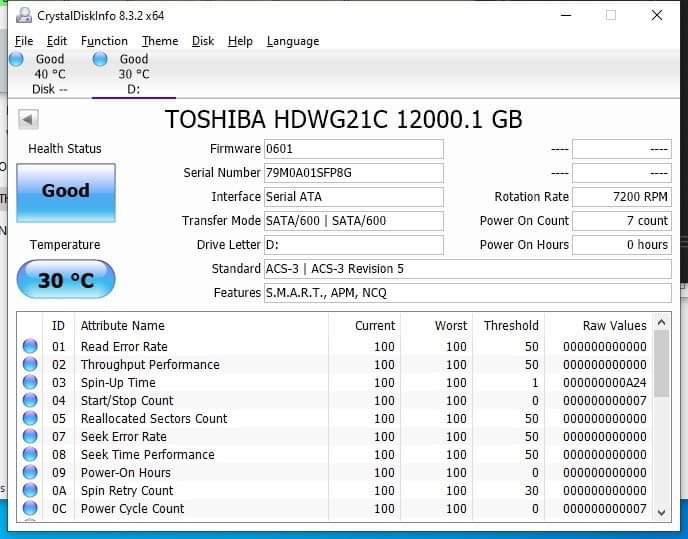Click the Serial Number field
The image size is (688, 539).
(353, 173)
